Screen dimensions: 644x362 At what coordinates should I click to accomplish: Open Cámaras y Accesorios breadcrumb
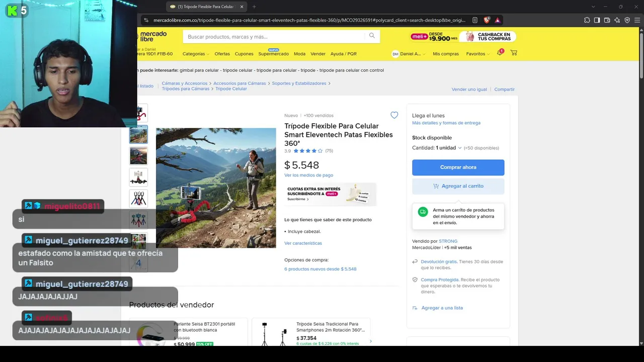[x=185, y=83]
